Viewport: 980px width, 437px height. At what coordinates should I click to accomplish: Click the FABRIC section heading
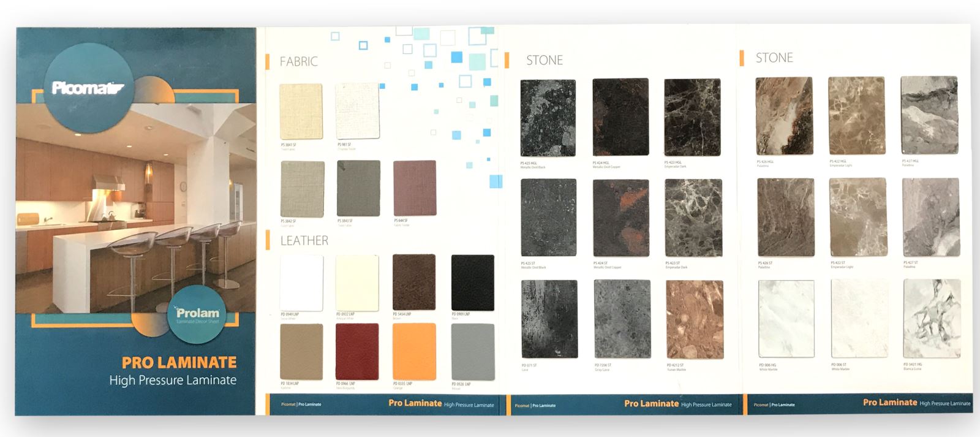(x=299, y=61)
